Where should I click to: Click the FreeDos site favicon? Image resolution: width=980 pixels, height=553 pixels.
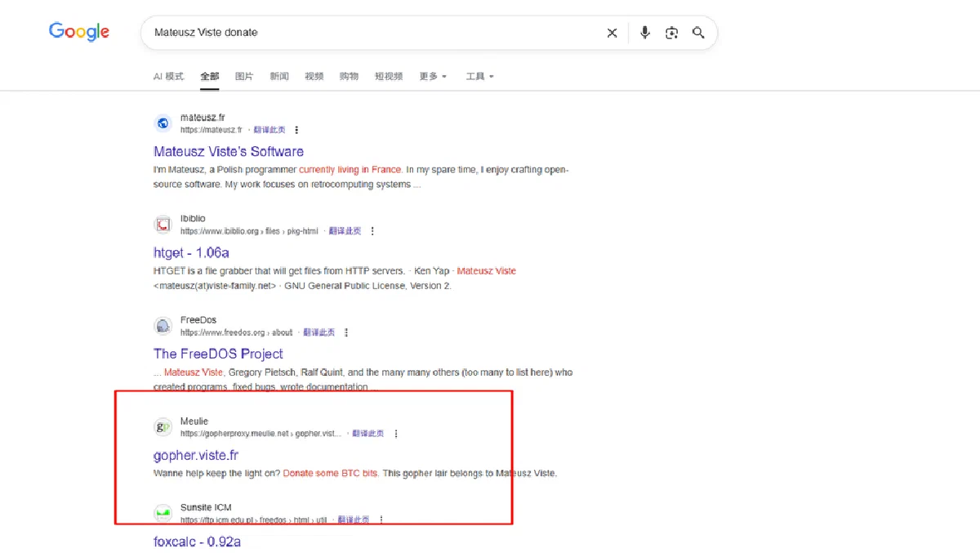coord(163,326)
